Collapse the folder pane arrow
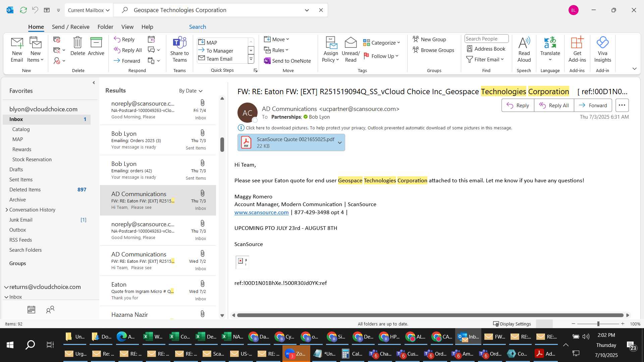Screen dimensions: 644x362 (94, 82)
